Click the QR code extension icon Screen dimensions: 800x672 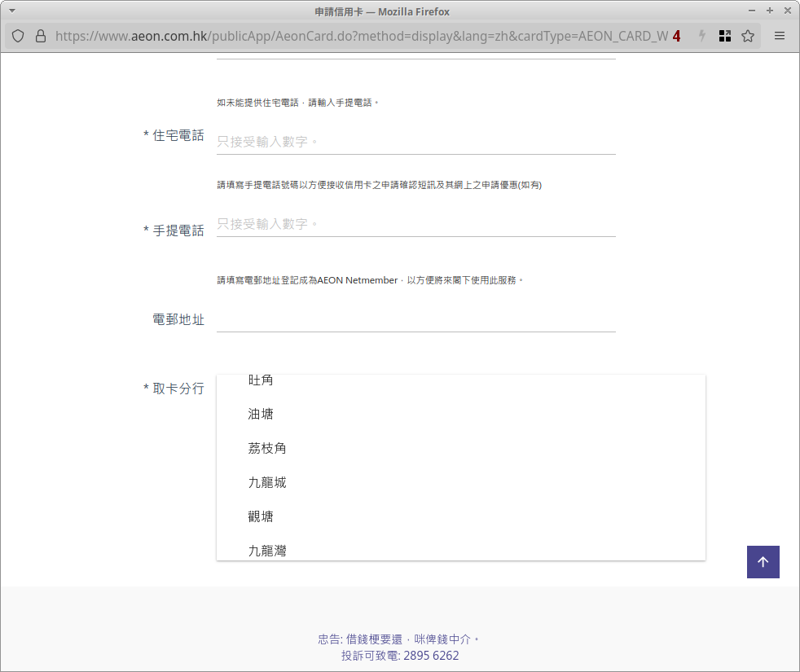pos(724,36)
